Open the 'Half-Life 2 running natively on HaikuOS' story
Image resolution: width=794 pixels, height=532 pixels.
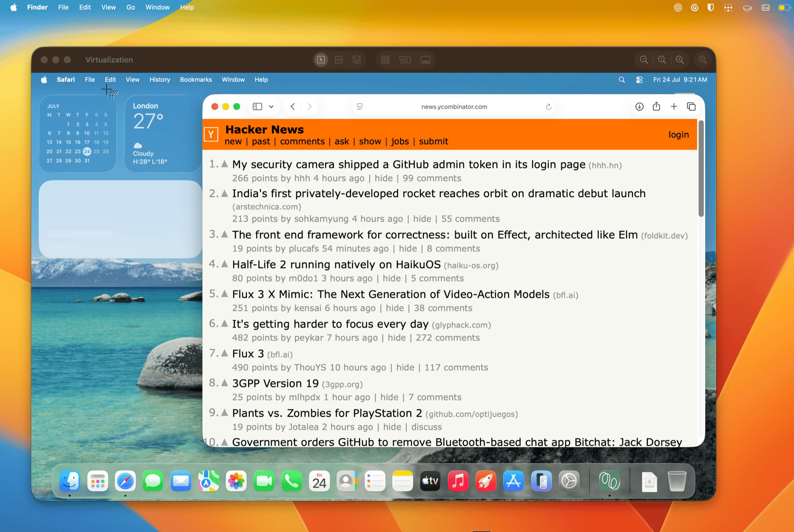point(336,264)
